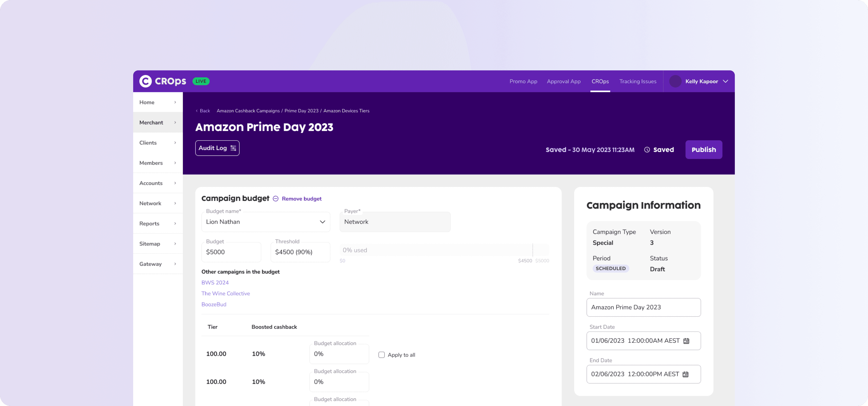
Task: Click the Threshold input field
Action: [x=300, y=252]
